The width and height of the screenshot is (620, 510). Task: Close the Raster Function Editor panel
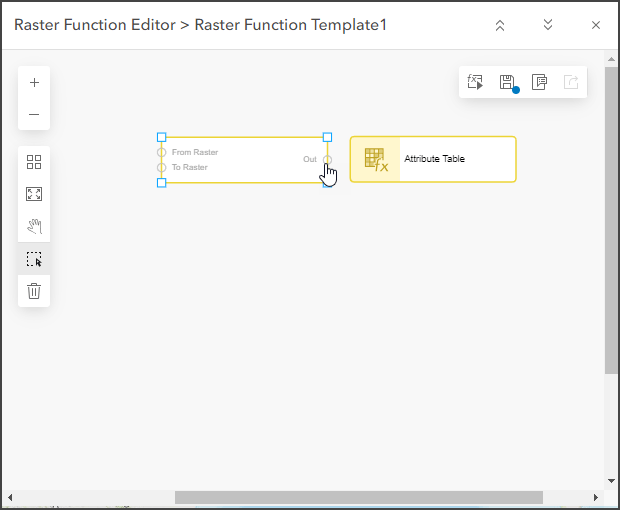point(596,25)
